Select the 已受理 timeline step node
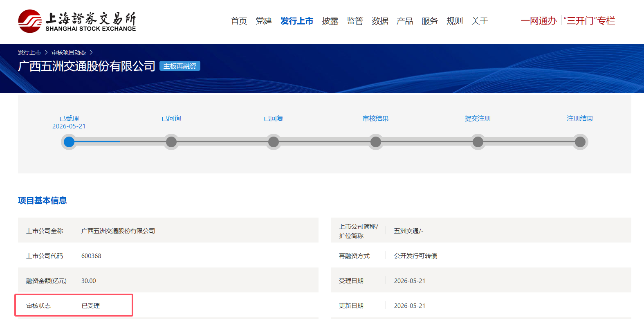Screen dimensions: 644x319 coord(69,142)
